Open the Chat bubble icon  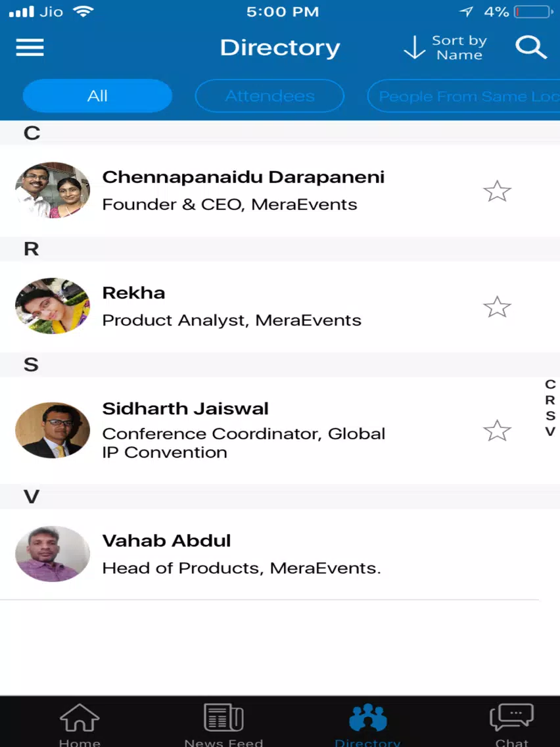coord(511,719)
